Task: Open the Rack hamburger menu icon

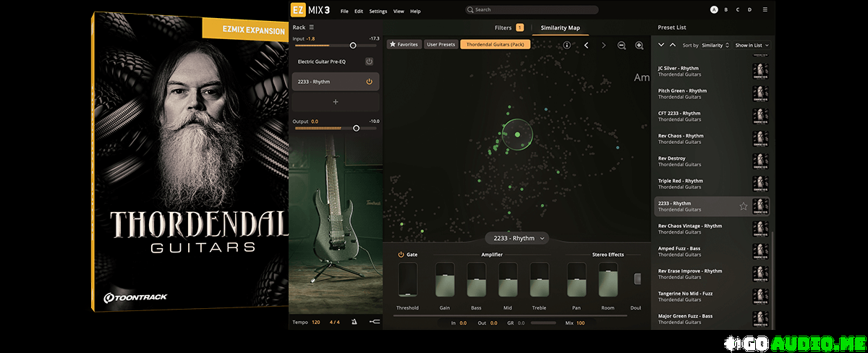Action: coord(312,27)
